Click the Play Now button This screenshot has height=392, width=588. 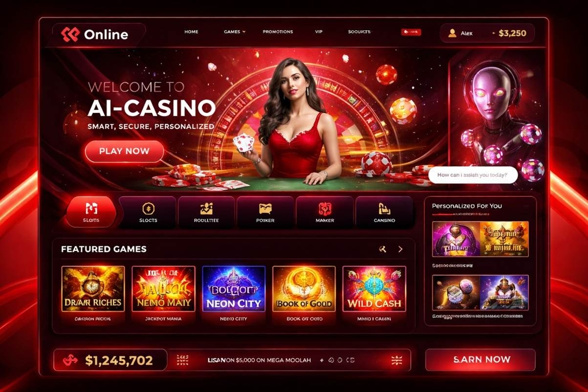124,151
